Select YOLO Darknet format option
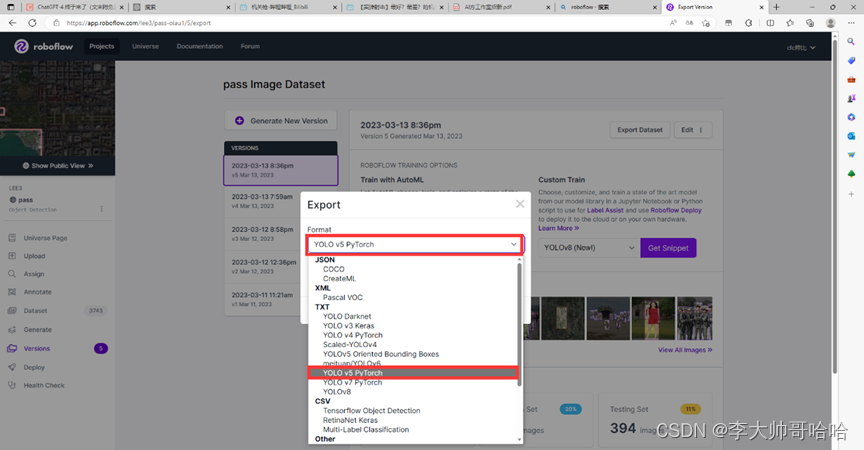Screen dimensions: 864x450 (x=347, y=316)
